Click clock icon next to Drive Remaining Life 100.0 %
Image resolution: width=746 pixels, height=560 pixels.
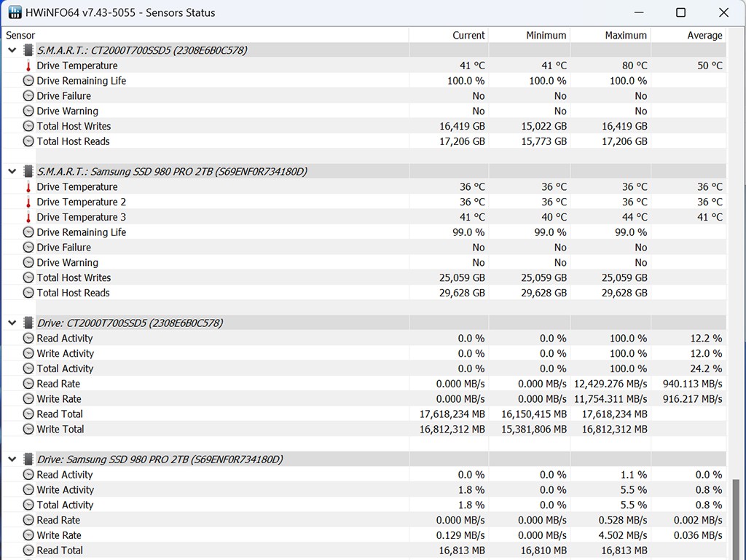[28, 81]
